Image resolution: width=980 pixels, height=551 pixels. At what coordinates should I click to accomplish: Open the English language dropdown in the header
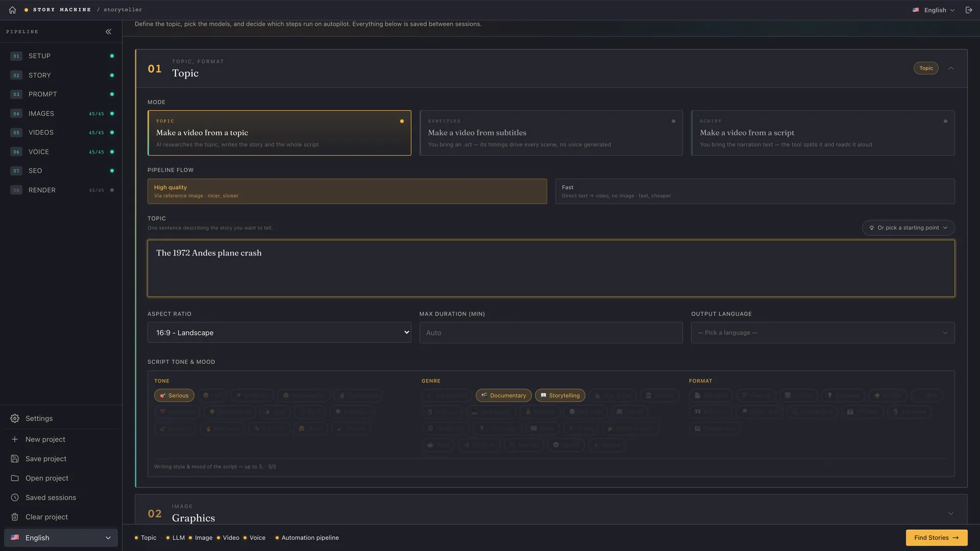click(934, 10)
